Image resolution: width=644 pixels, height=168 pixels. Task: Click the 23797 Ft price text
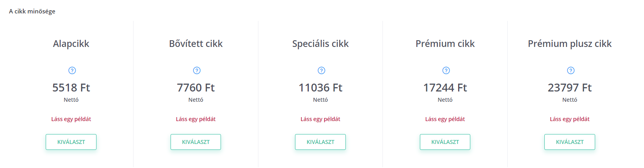point(570,88)
